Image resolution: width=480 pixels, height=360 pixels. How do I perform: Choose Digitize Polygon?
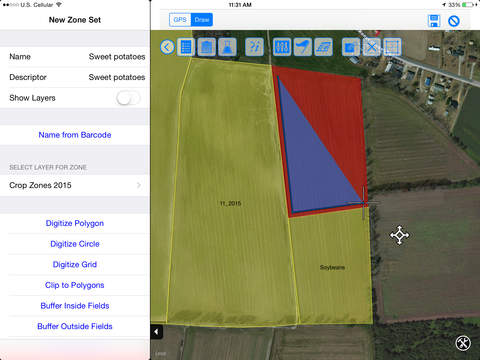(75, 223)
